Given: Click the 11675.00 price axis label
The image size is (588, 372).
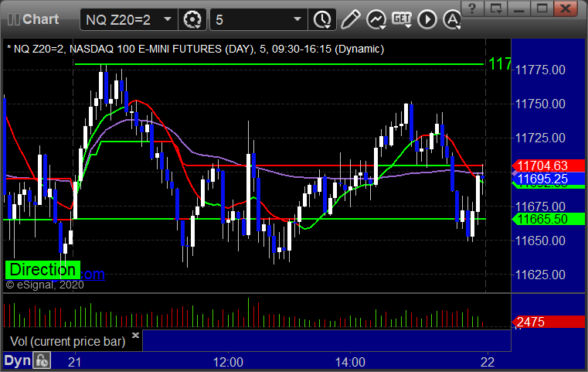Looking at the screenshot, I should [x=540, y=206].
